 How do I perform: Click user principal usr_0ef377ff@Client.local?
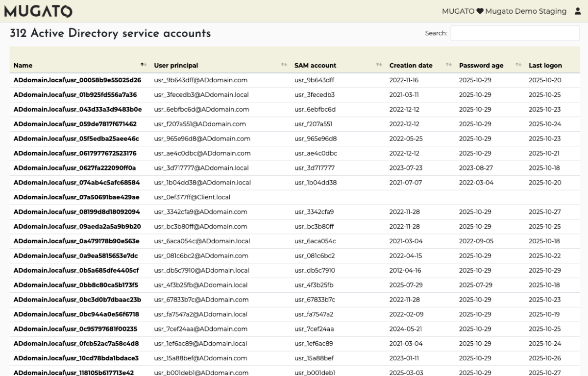click(x=192, y=197)
